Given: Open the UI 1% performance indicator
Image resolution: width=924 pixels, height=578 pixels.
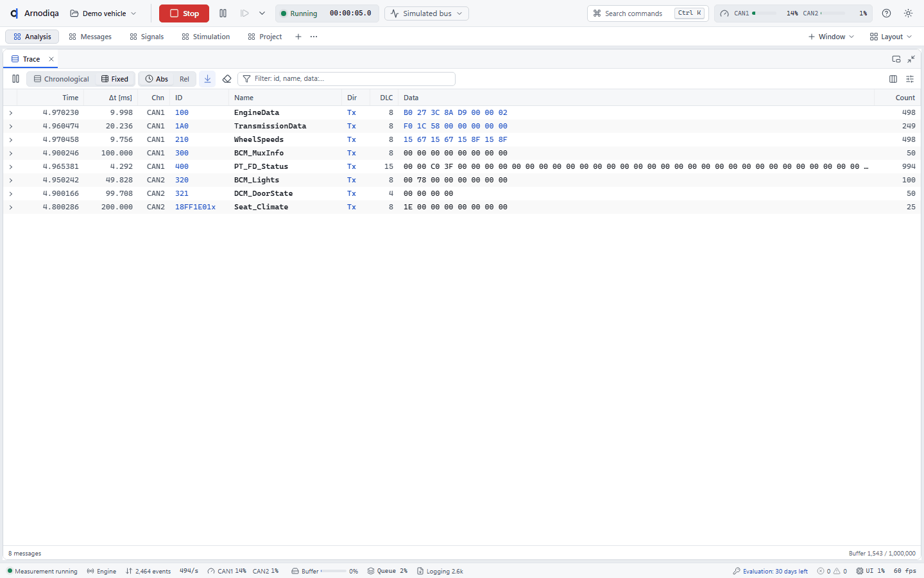Looking at the screenshot, I should [x=871, y=571].
